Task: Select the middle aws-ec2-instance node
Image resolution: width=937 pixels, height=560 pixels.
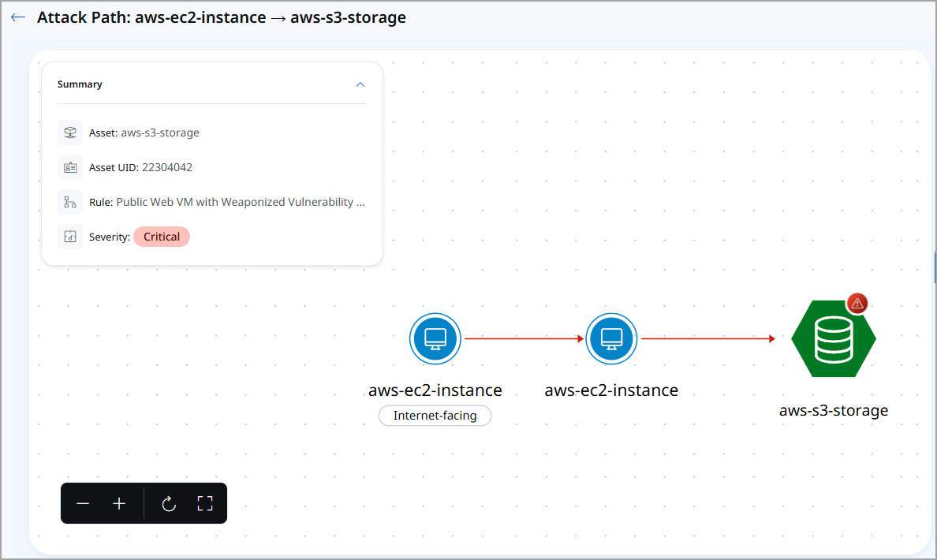Action: [x=611, y=338]
